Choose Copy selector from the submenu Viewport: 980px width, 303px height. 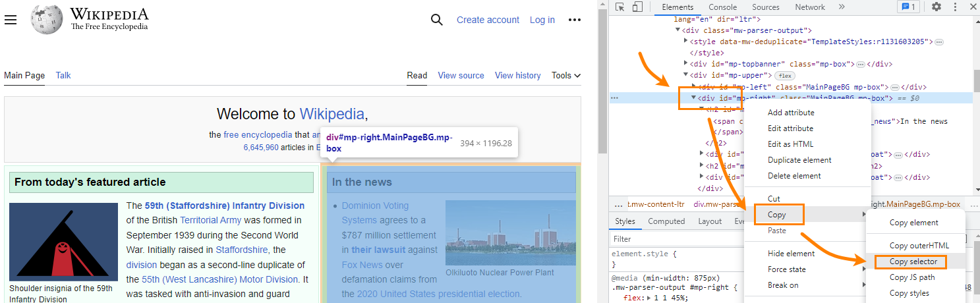(913, 262)
